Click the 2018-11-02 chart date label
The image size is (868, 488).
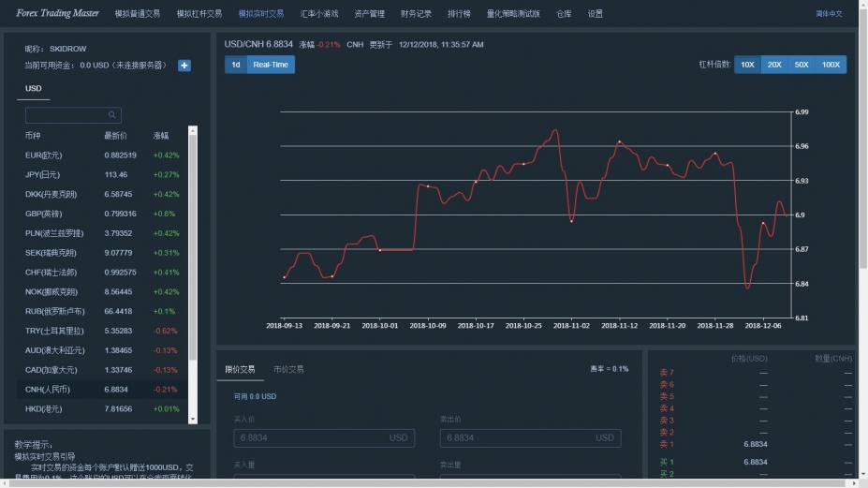[571, 326]
